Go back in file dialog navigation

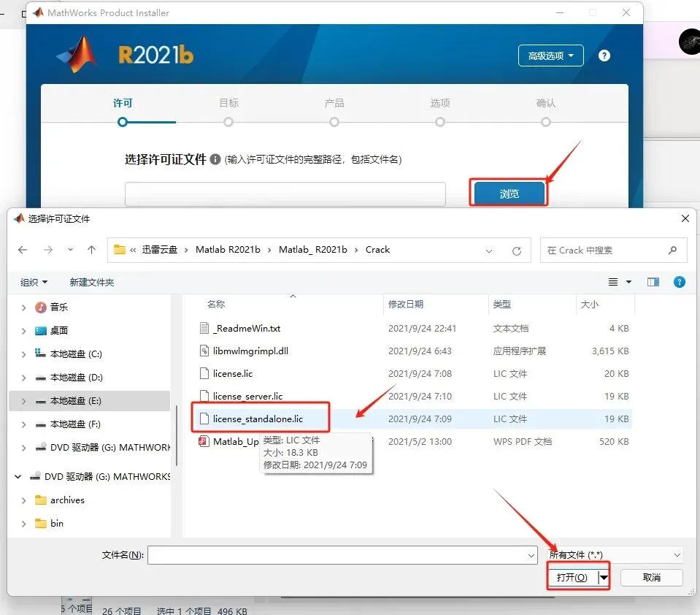pyautogui.click(x=23, y=250)
